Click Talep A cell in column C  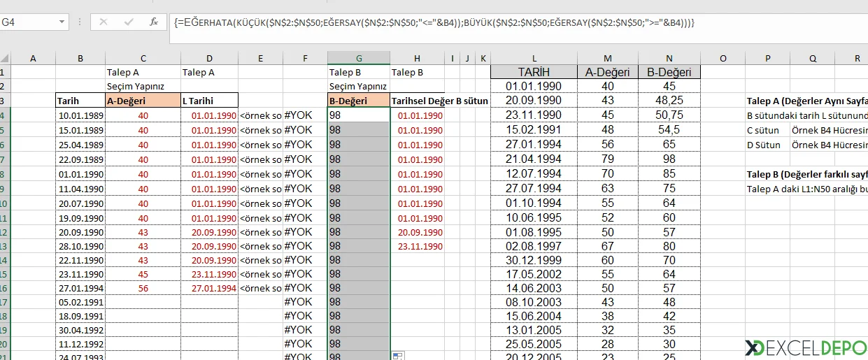143,72
